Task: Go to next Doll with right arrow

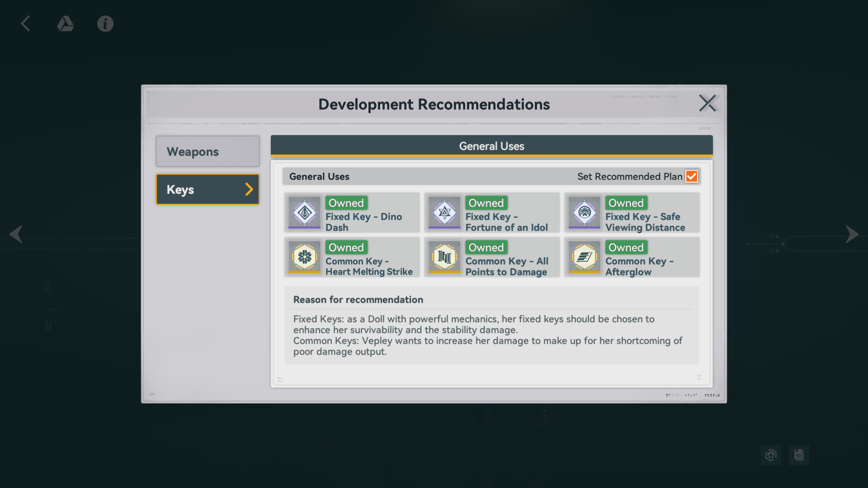Action: pyautogui.click(x=852, y=234)
